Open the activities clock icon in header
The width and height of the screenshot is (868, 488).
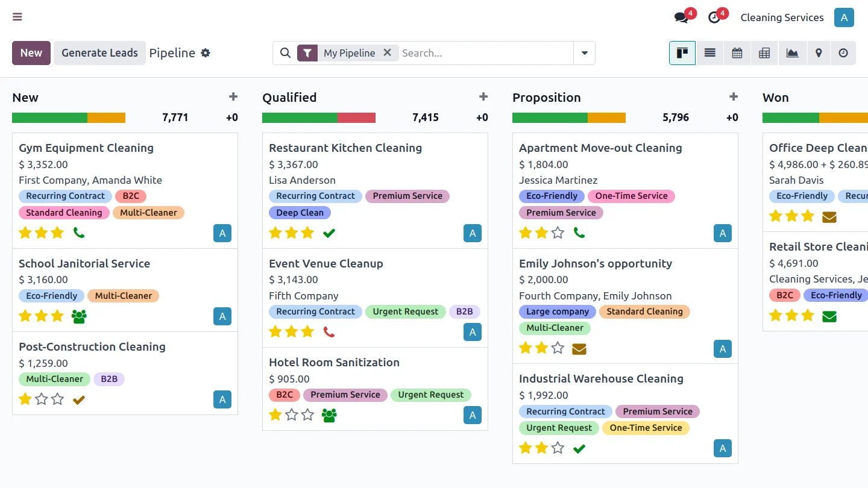point(714,17)
